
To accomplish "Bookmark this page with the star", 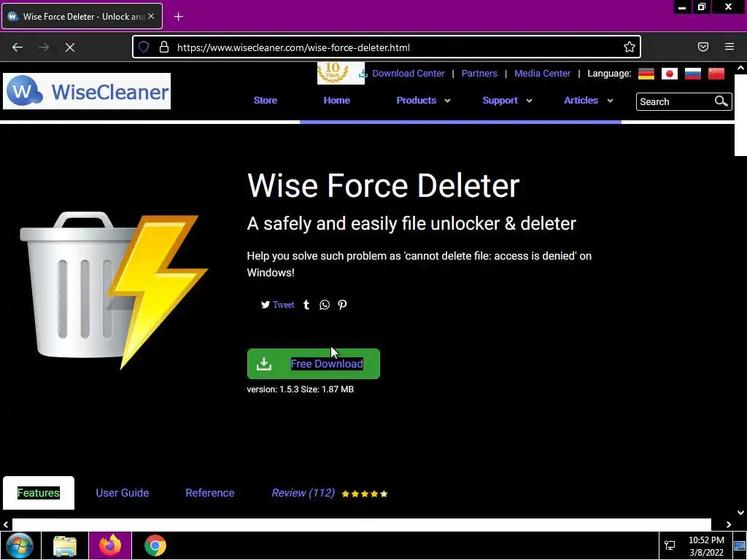I will point(630,47).
